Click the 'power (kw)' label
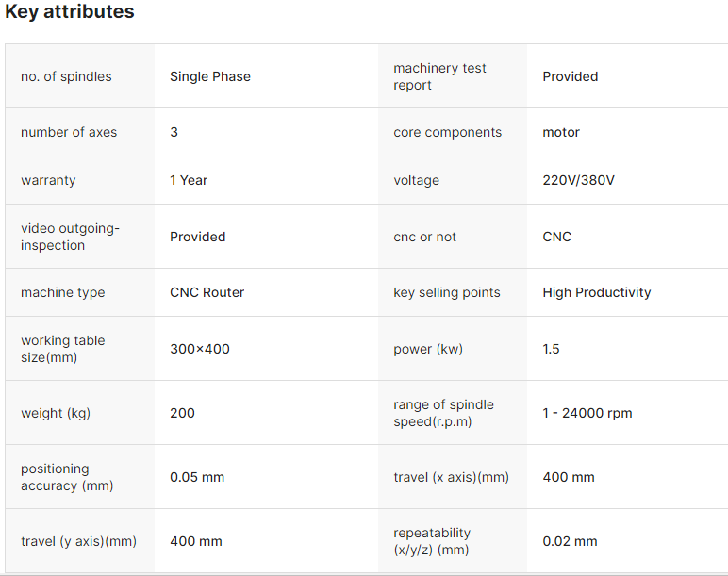 [428, 349]
